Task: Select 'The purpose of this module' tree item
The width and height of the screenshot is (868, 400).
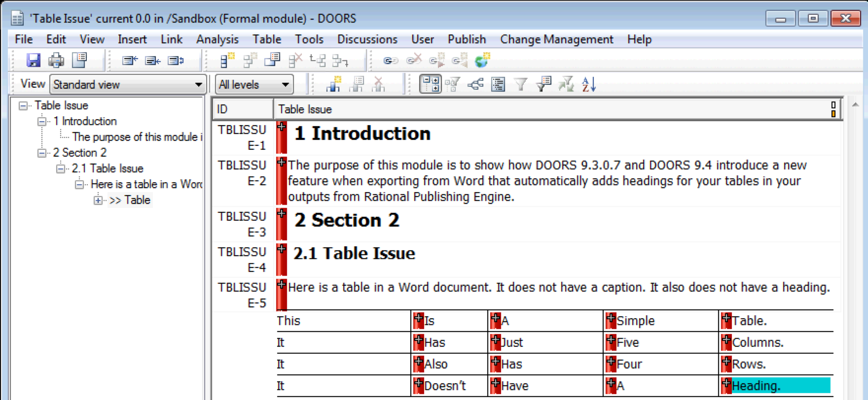Action: (x=137, y=137)
